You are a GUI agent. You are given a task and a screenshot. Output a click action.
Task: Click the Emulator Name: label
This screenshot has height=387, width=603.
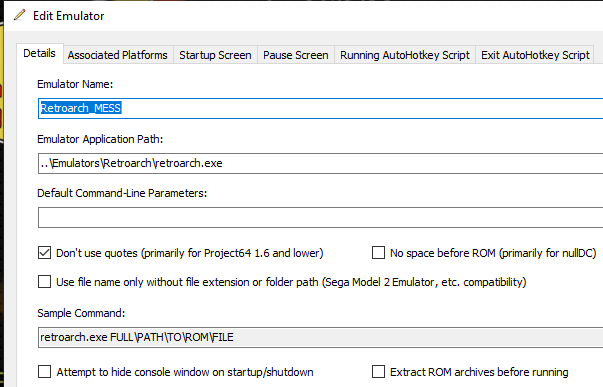tap(75, 84)
